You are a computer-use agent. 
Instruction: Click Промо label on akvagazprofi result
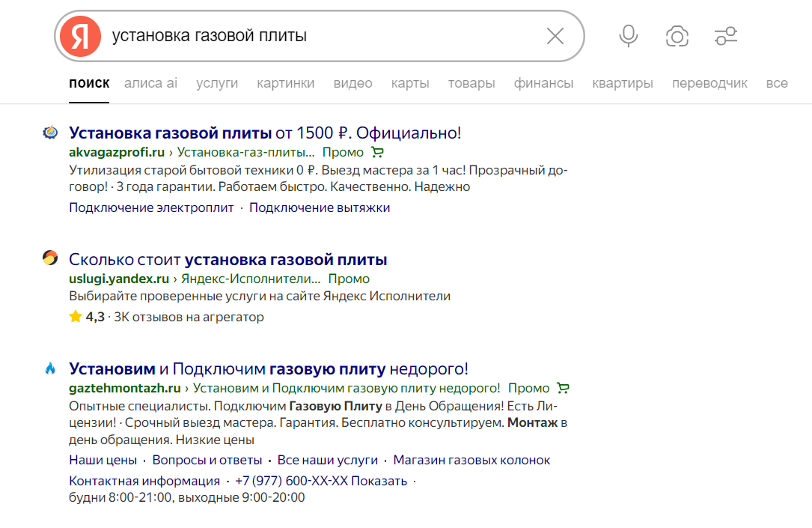[343, 152]
